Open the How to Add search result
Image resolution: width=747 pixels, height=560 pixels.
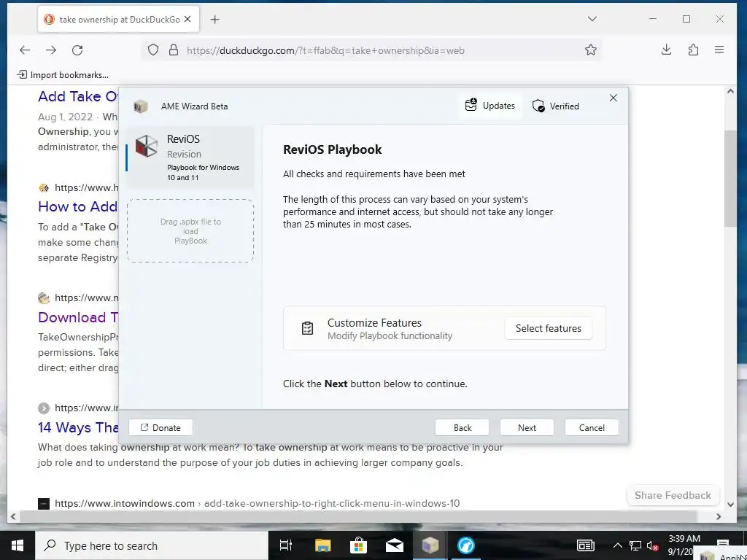(x=77, y=206)
